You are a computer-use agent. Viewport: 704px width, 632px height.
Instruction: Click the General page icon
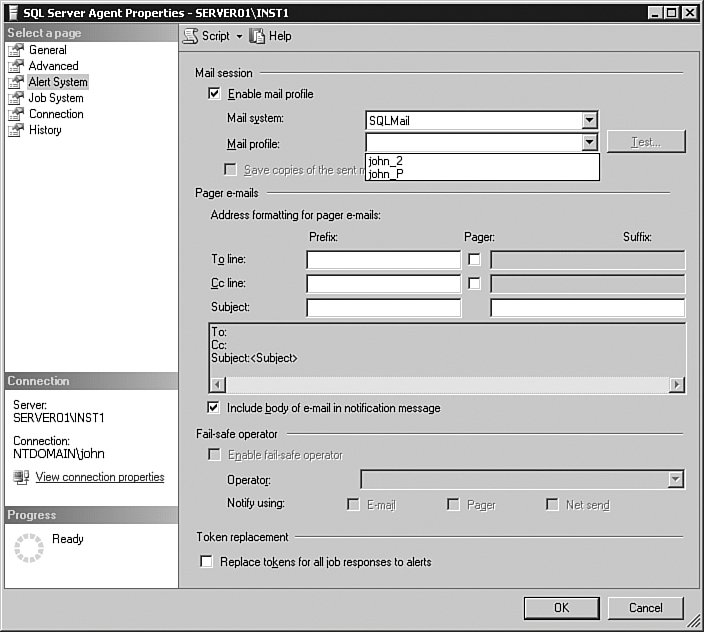click(x=16, y=50)
